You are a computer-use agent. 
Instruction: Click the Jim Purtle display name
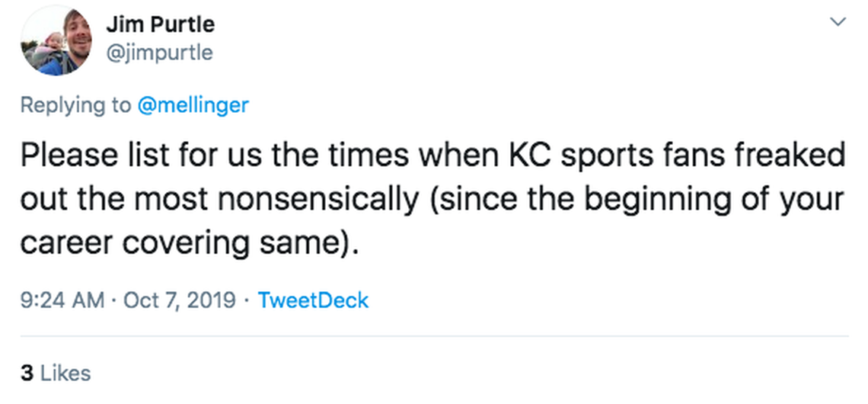click(x=161, y=24)
